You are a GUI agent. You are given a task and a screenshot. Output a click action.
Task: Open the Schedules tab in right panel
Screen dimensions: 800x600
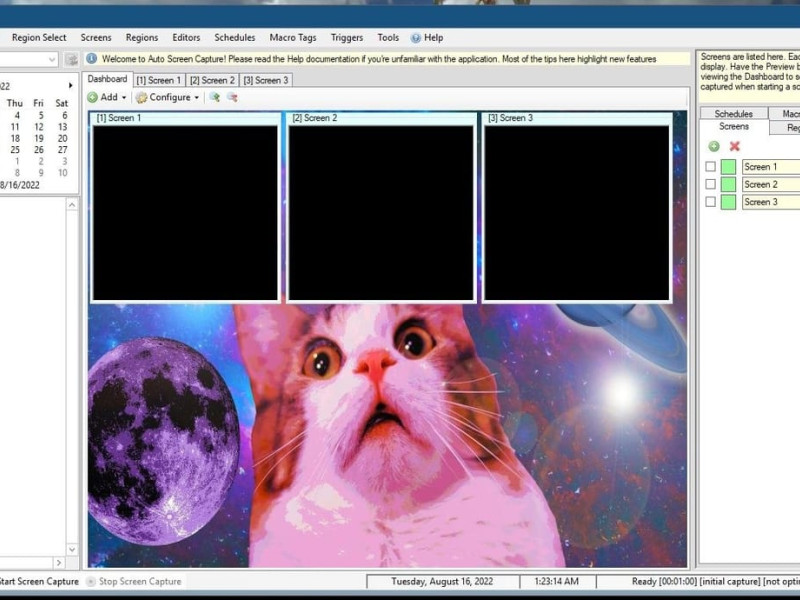click(733, 113)
